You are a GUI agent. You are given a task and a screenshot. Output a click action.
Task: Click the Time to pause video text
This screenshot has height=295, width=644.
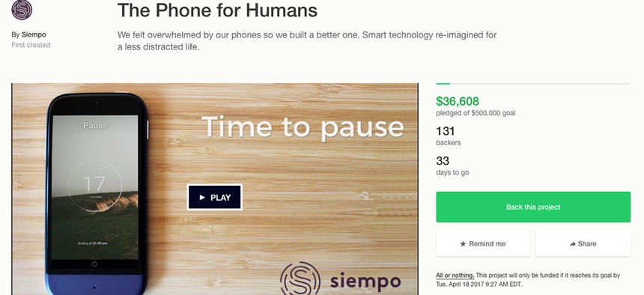click(303, 127)
